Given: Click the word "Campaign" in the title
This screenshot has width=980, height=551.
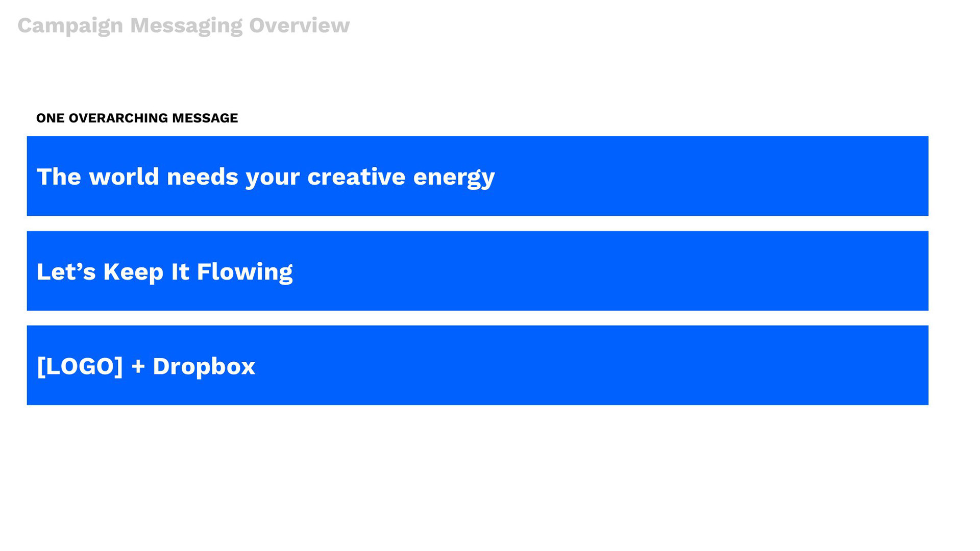Looking at the screenshot, I should [70, 26].
